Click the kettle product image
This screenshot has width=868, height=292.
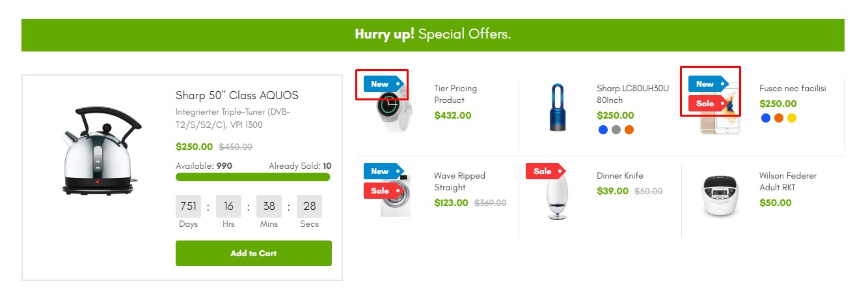(x=98, y=151)
